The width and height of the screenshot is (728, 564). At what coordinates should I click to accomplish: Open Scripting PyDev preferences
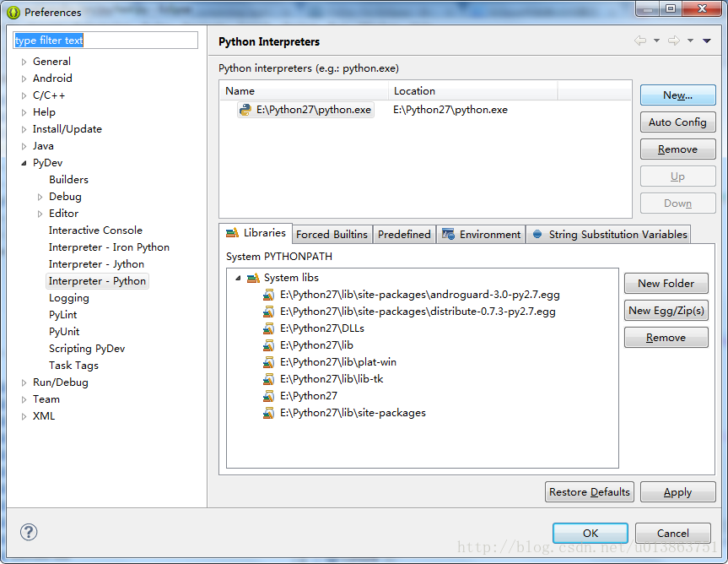click(87, 349)
